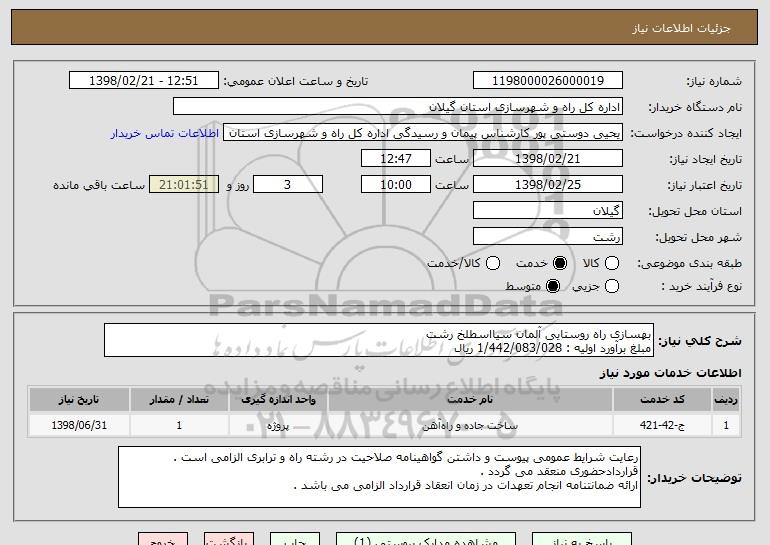Click the need number field 1198000026000019
Screen dimensions: 770x545
click(548, 81)
